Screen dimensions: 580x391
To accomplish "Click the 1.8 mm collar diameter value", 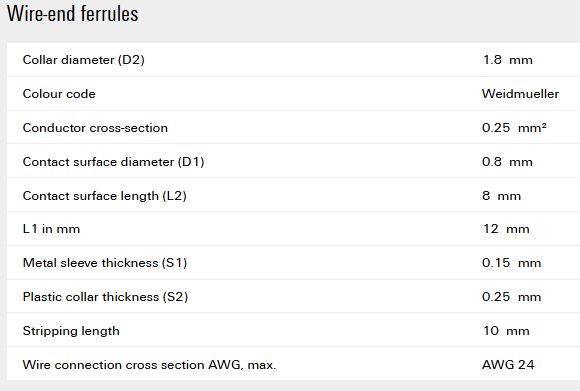I will tap(508, 60).
